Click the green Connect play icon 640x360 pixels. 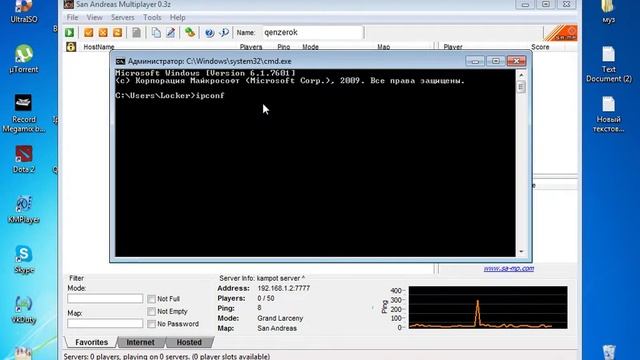[x=69, y=33]
